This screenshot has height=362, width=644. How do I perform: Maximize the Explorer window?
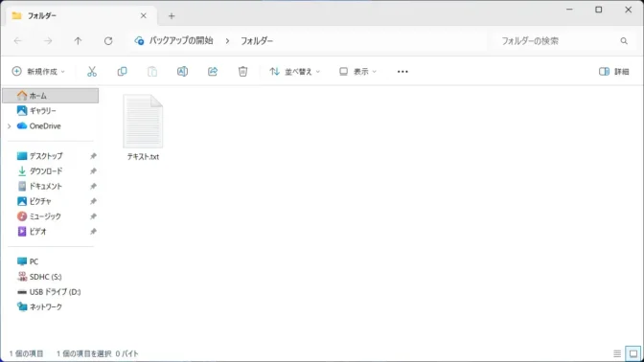(599, 10)
